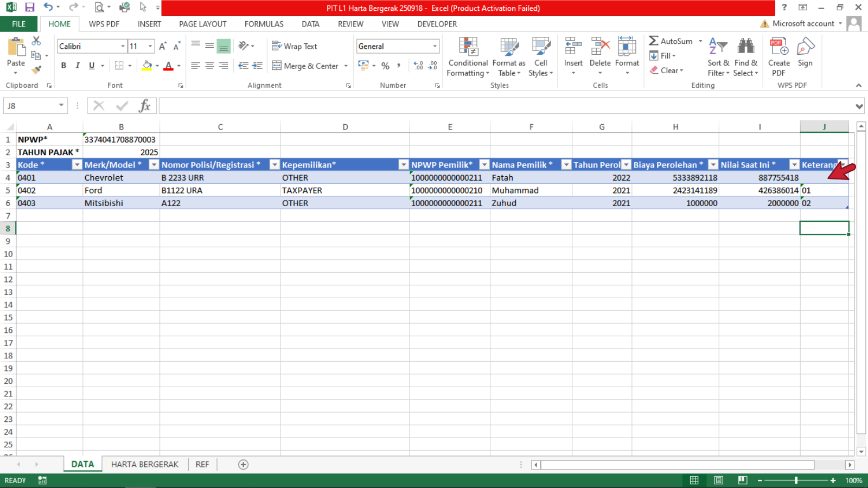Open the FORMULAS ribbon tab

[x=264, y=24]
